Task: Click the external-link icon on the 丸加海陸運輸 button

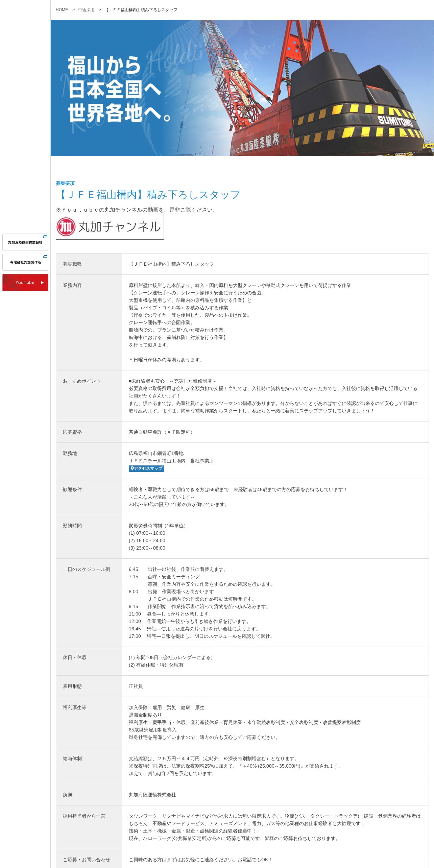Action: [x=45, y=237]
